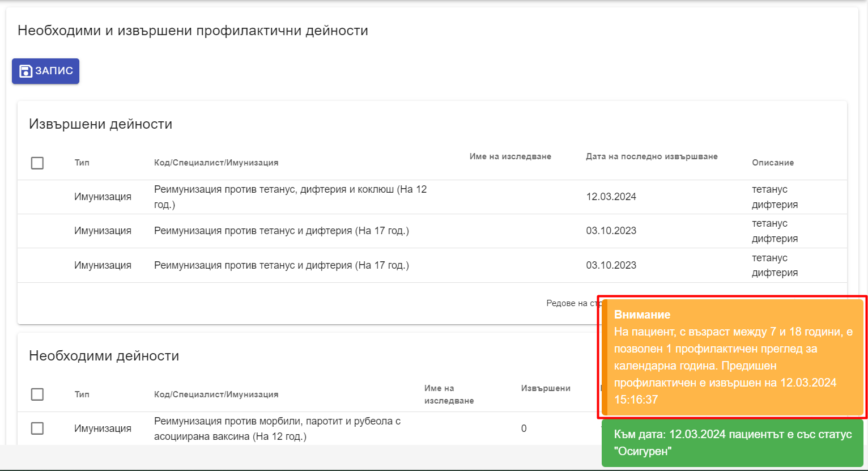Click Дата на последно извършване header
Screen dimensions: 868x471
652,156
